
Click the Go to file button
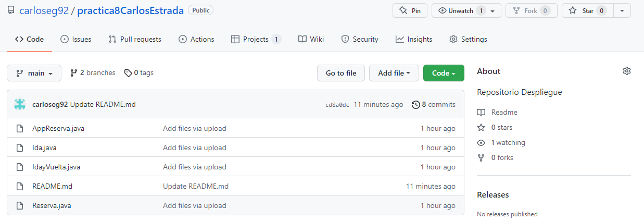[341, 73]
